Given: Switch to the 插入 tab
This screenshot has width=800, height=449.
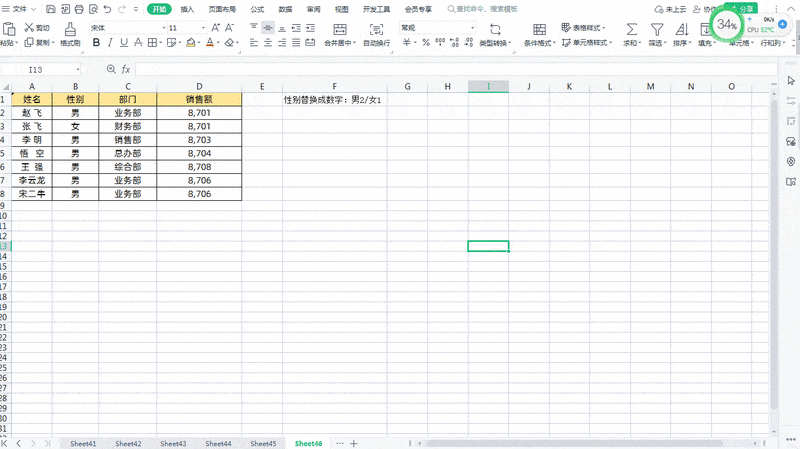Looking at the screenshot, I should point(187,9).
